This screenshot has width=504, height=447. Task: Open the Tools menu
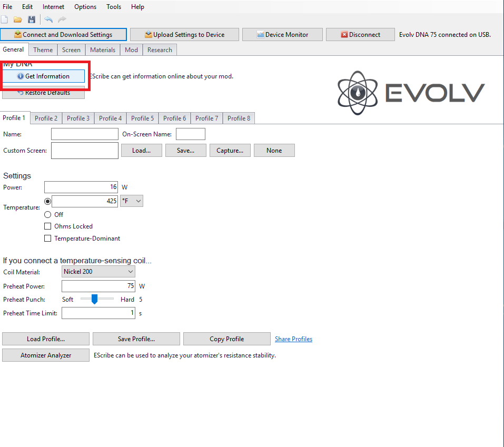point(113,7)
